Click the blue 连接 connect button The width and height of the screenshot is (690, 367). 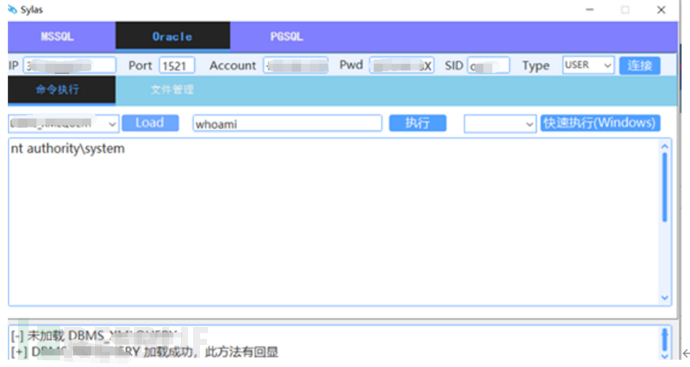(640, 66)
